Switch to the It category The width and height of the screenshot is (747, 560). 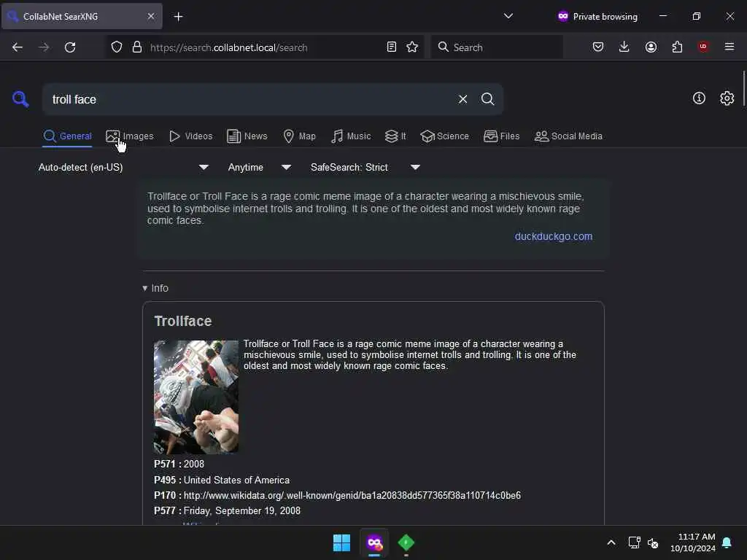tap(395, 136)
